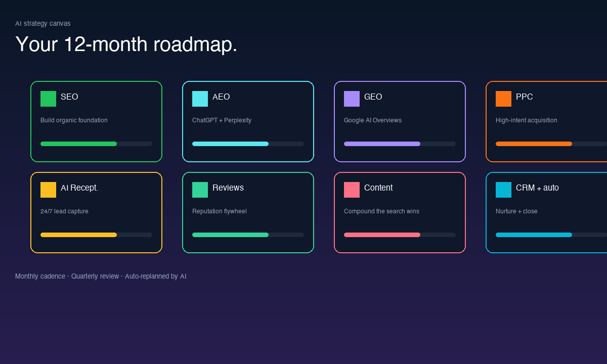Click the AEO progress bar
Viewport: 607px width, 364px height.
(x=248, y=144)
